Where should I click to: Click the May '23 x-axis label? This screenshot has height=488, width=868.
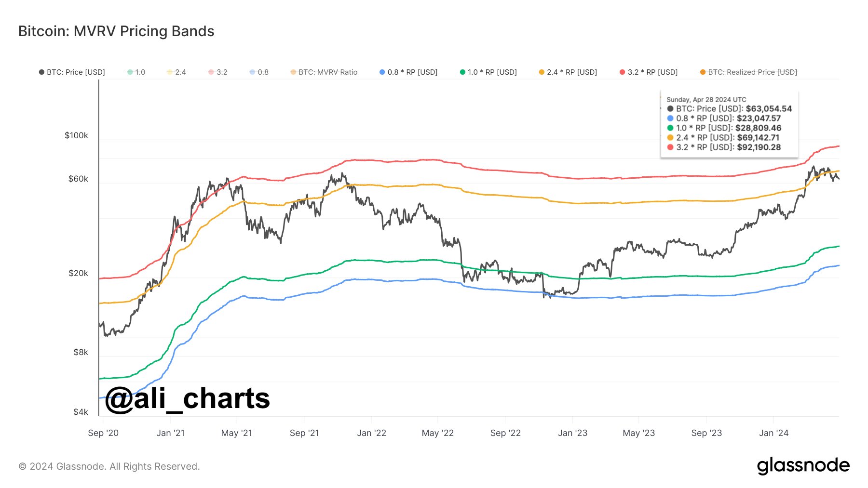[x=639, y=433]
